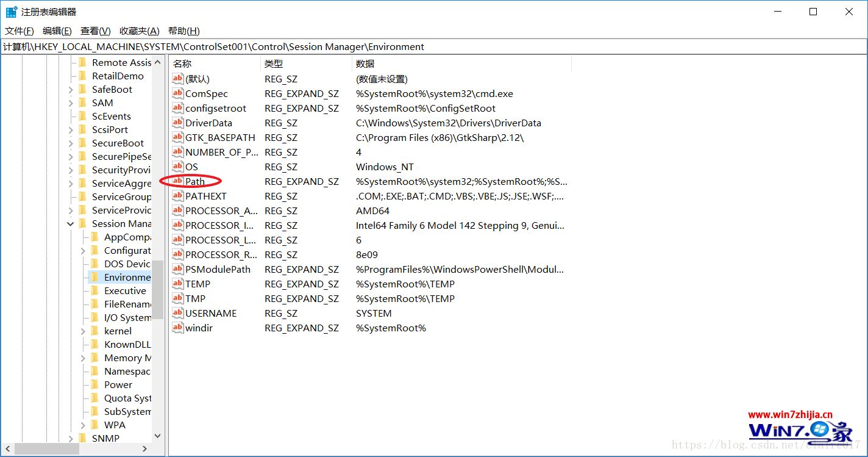Select the PROCESSOR_A... value row name
This screenshot has width=868, height=457.
coord(221,211)
